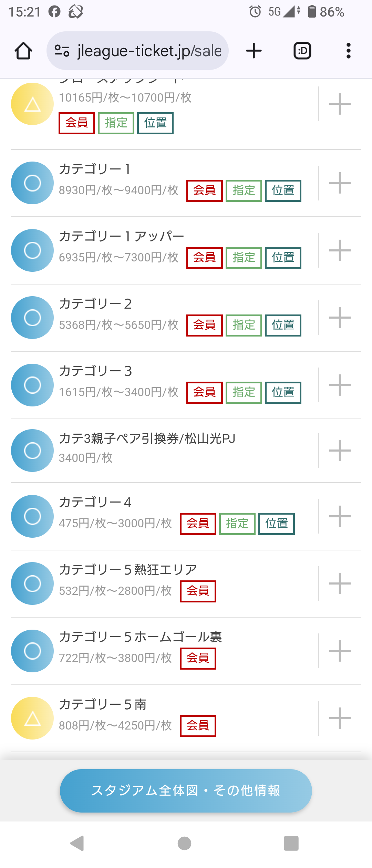Open Chrome's three-dot overflow menu

pos(349,51)
